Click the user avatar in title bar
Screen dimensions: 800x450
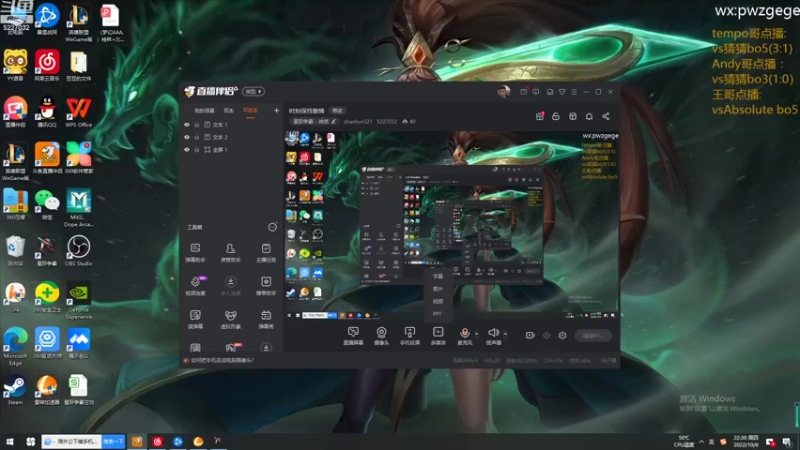pos(504,92)
